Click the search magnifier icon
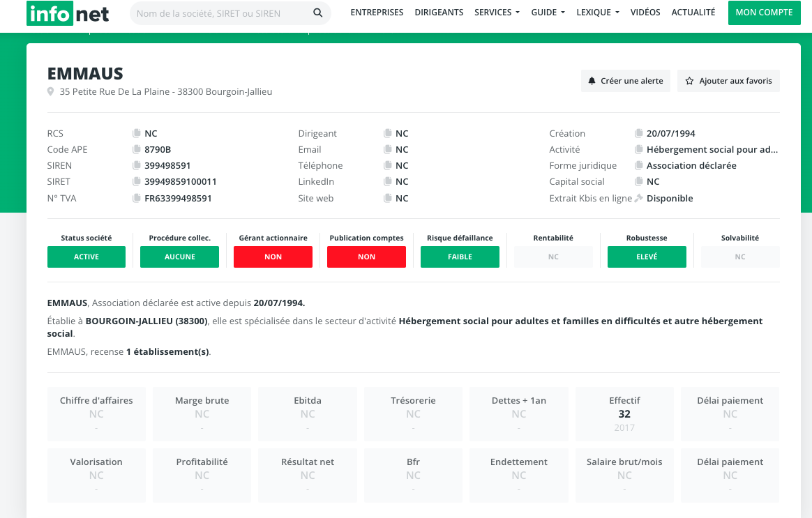The image size is (812, 518). tap(317, 13)
